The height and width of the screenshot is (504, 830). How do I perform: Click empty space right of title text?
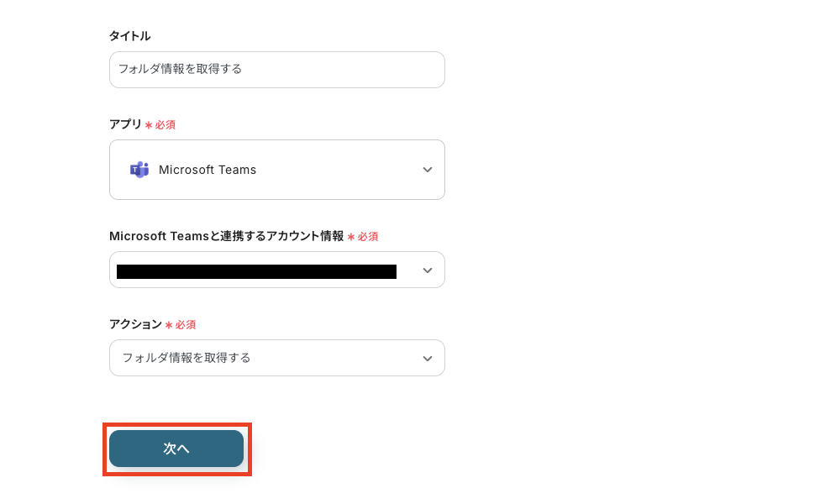(353, 70)
